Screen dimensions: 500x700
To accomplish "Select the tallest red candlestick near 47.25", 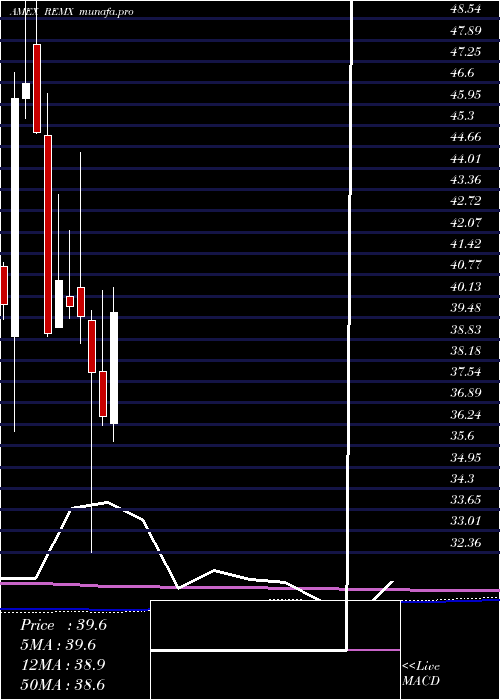I will pyautogui.click(x=37, y=88).
